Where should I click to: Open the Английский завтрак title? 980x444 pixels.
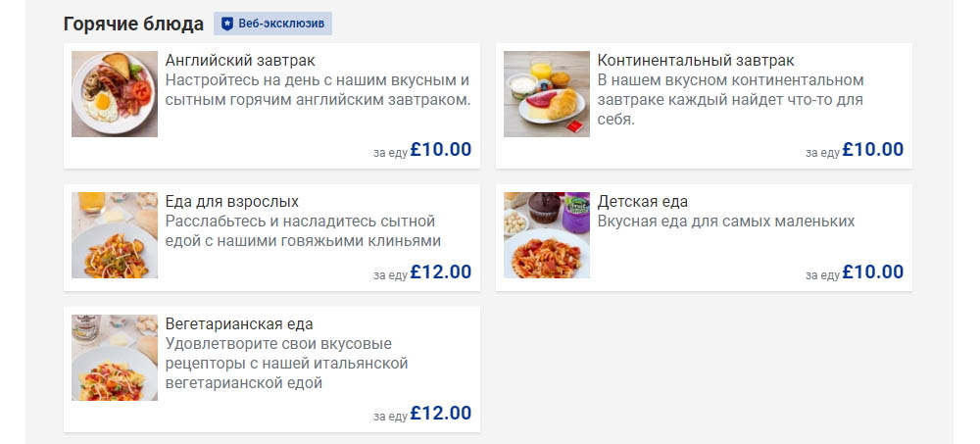[240, 61]
